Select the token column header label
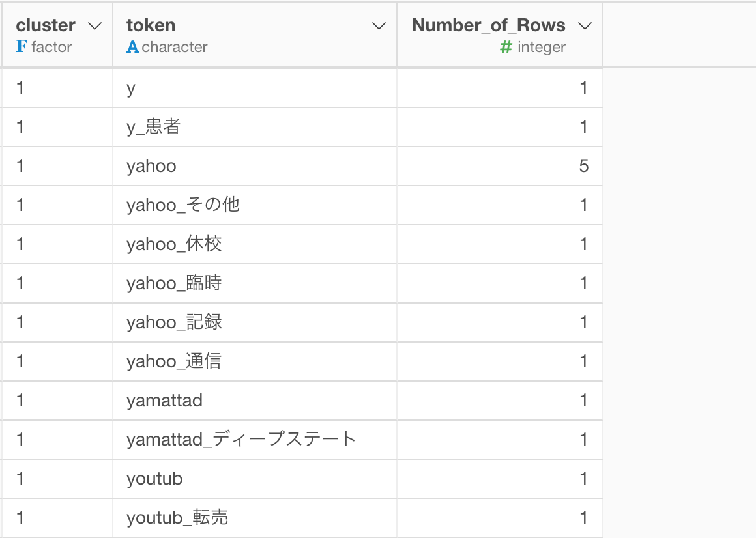756x538 pixels. (x=151, y=26)
